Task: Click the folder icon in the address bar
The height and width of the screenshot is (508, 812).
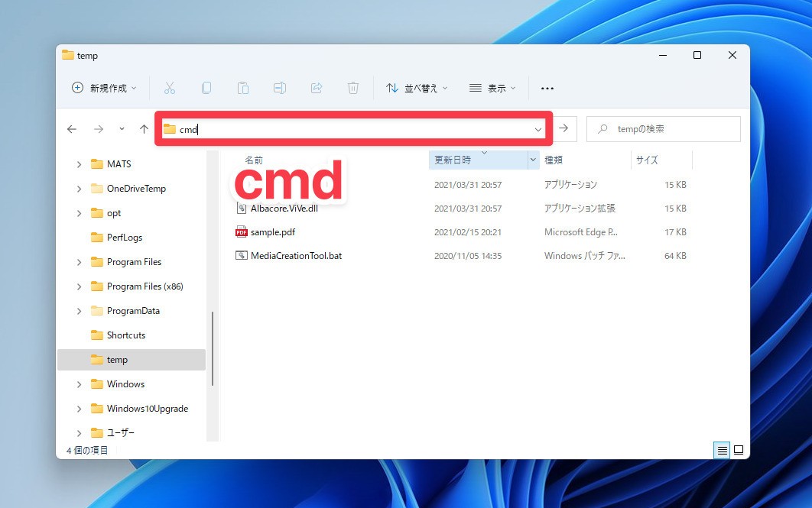Action: click(169, 129)
